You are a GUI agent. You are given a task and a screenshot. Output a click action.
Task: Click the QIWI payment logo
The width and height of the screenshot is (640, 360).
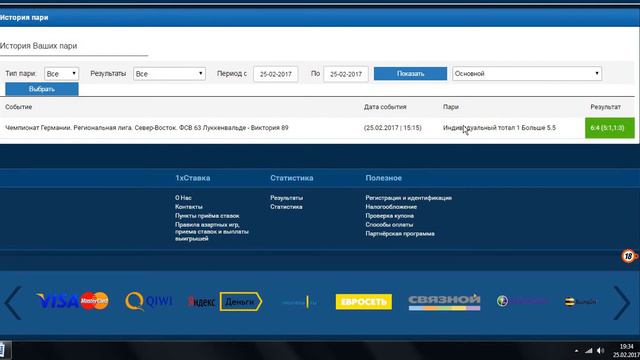[149, 301]
